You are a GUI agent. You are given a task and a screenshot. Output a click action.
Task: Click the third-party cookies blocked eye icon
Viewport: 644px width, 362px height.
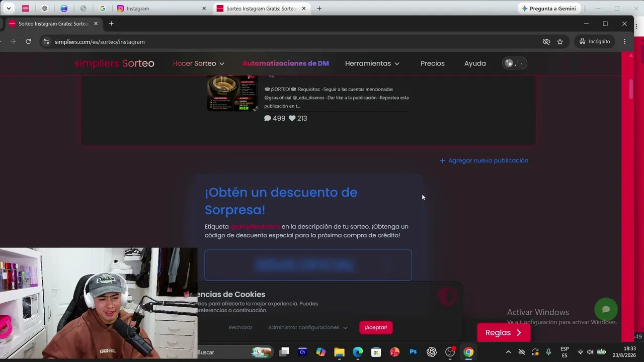point(546,42)
